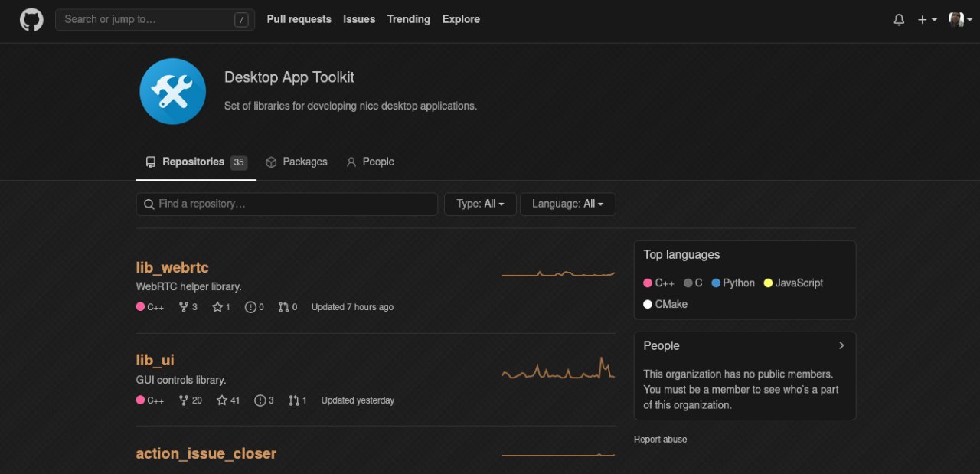
Task: Click lib_ui open issues count 3
Action: [x=264, y=400]
